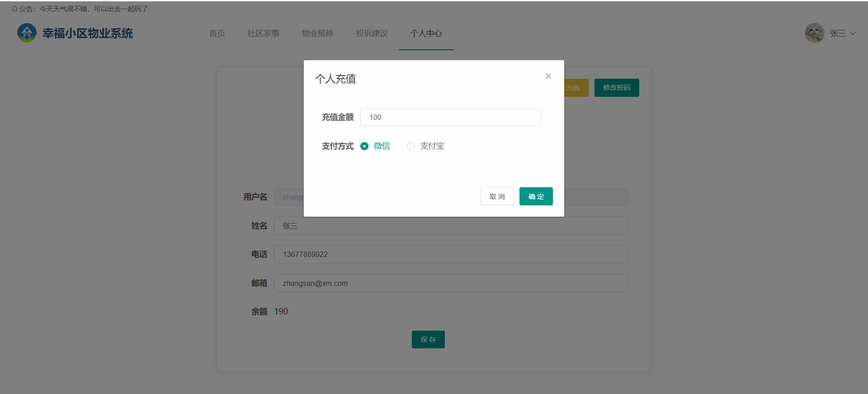Select 微信 payment method
The image size is (868, 394).
pos(375,146)
